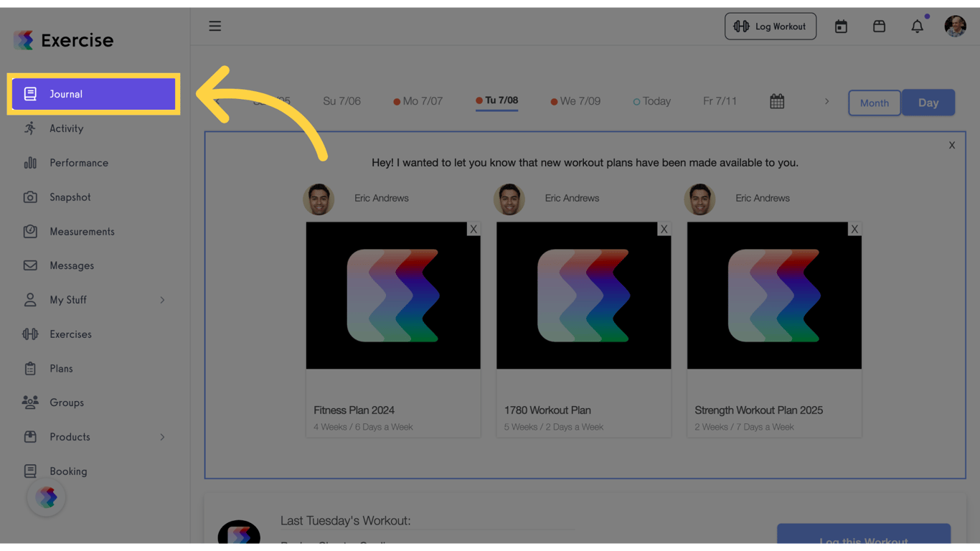
Task: Expand the My Stuff menu
Action: (x=67, y=300)
